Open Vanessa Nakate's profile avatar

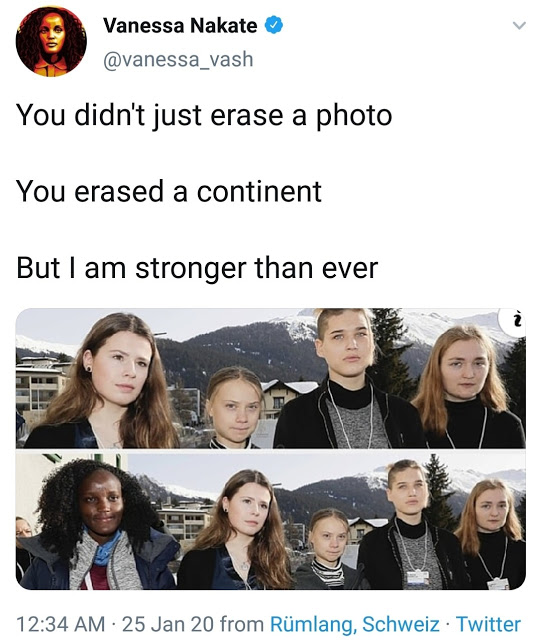click(51, 41)
